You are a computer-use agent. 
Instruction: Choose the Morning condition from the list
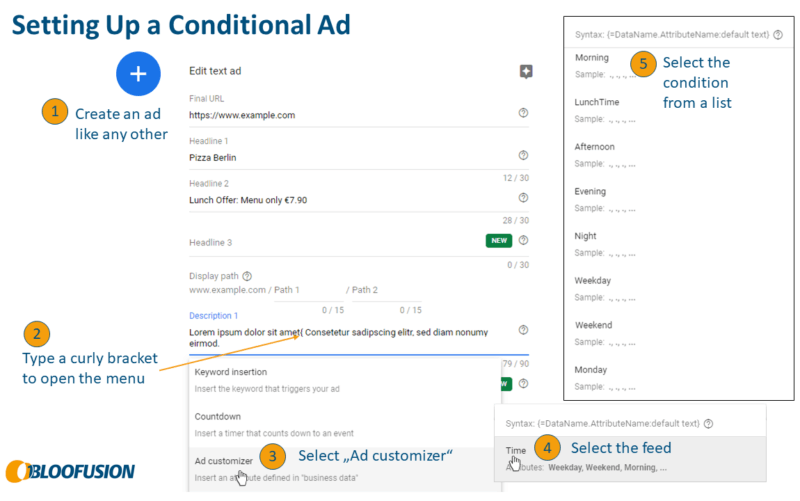[593, 58]
